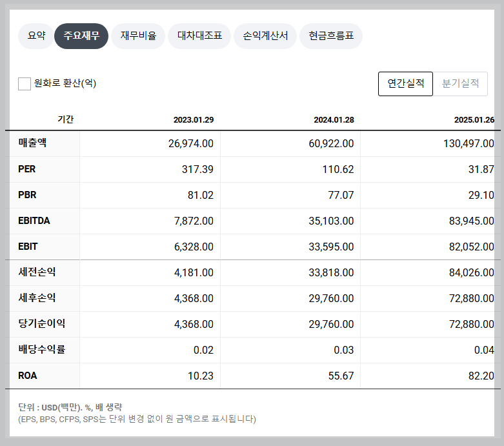This screenshot has height=446, width=504.
Task: Select the EBITDA row label
Action: point(34,221)
